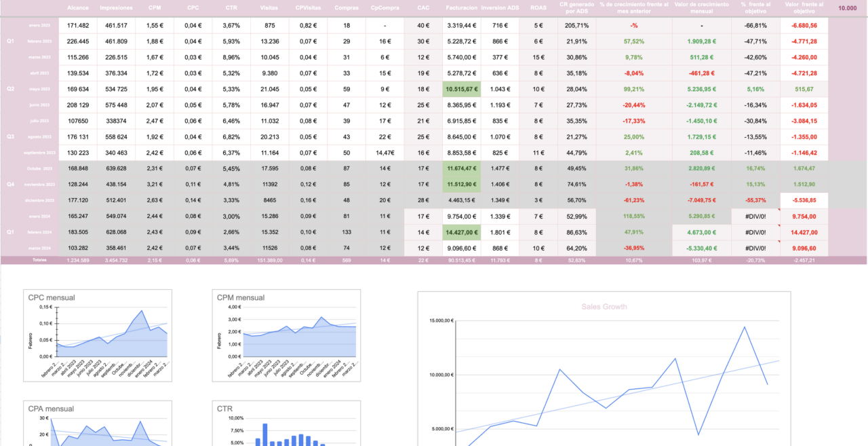Select the CPM mensual chart

pos(286,335)
